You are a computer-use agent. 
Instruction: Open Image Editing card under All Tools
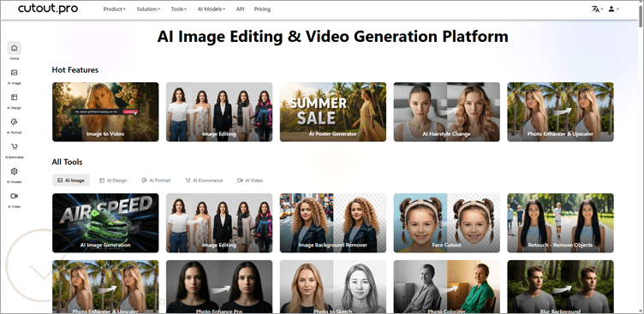coord(219,222)
